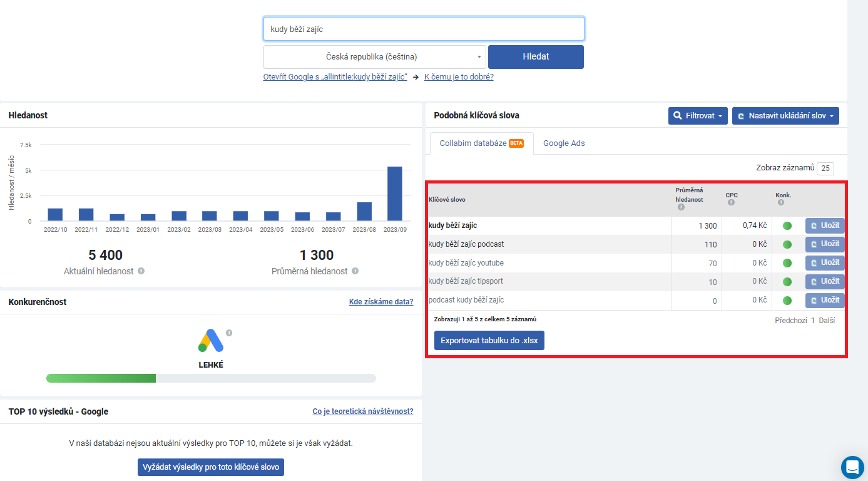Viewport: 868px width, 481px height.
Task: Save kudy běží zajíc tipsport with Uložit
Action: point(825,281)
